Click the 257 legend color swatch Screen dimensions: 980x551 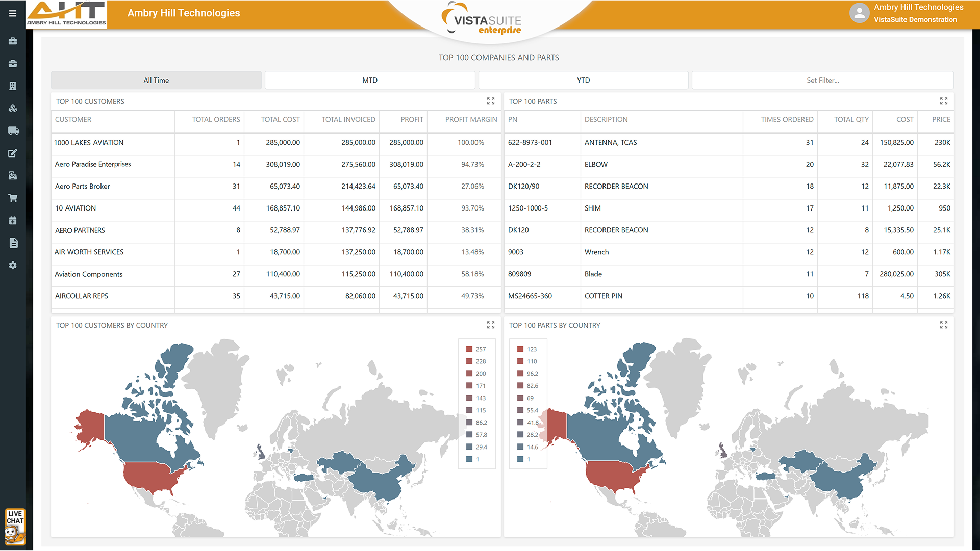(469, 349)
